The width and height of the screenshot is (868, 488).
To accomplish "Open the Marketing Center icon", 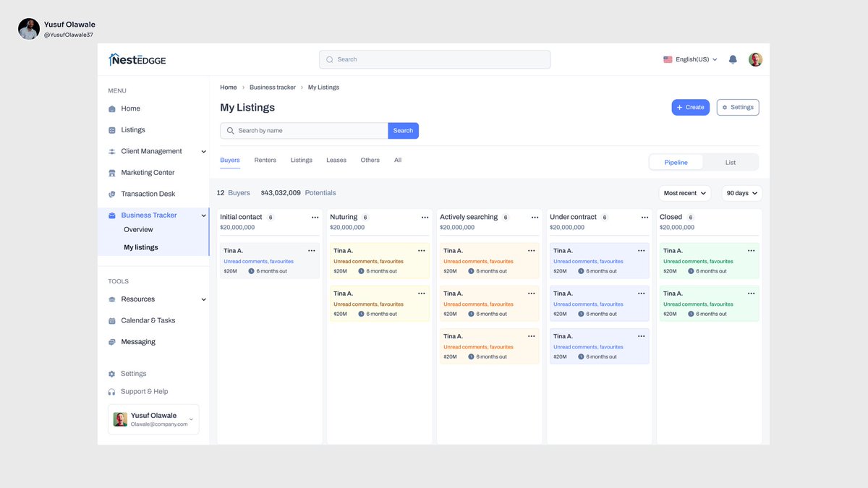I will [113, 172].
